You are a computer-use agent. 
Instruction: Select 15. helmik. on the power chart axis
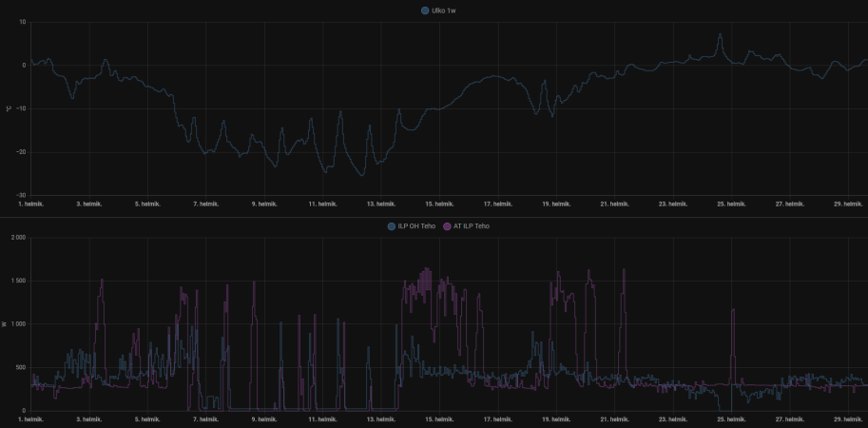440,418
